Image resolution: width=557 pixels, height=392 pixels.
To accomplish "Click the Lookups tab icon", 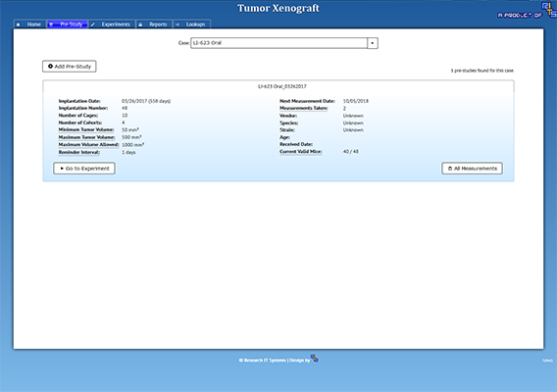I will pyautogui.click(x=177, y=24).
